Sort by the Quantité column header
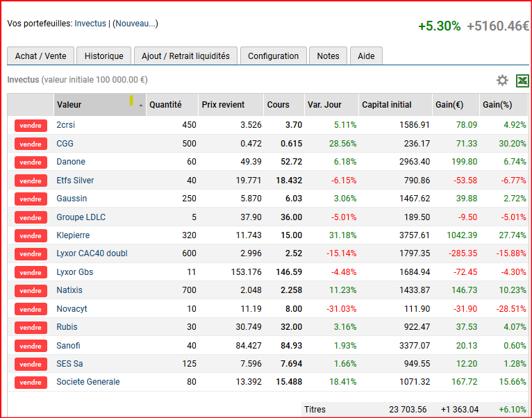Image resolution: width=532 pixels, height=418 pixels. [172, 105]
